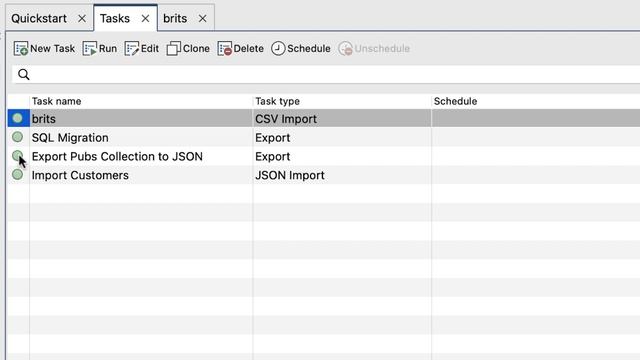This screenshot has height=360, width=640.
Task: Click the Unschedule icon
Action: pos(345,49)
